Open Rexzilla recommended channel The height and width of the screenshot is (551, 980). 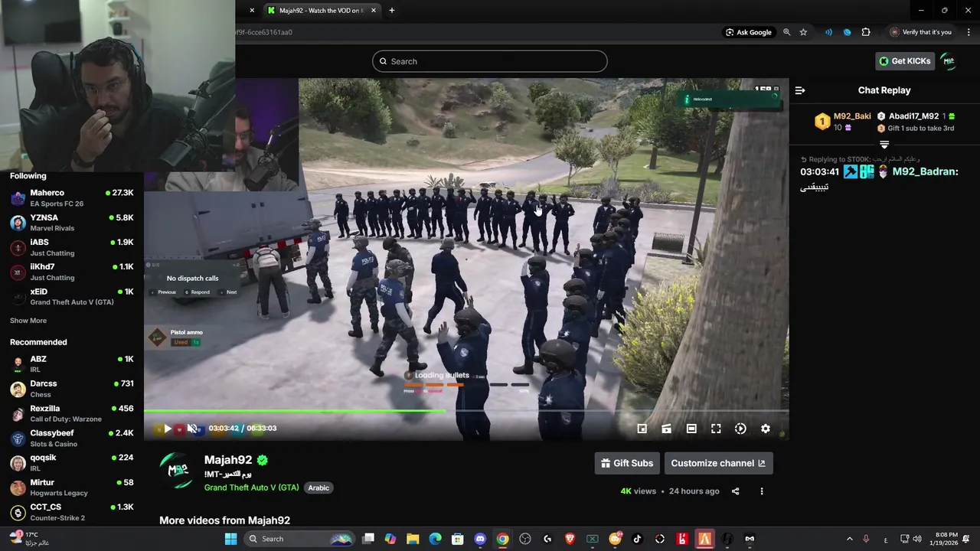coord(72,413)
